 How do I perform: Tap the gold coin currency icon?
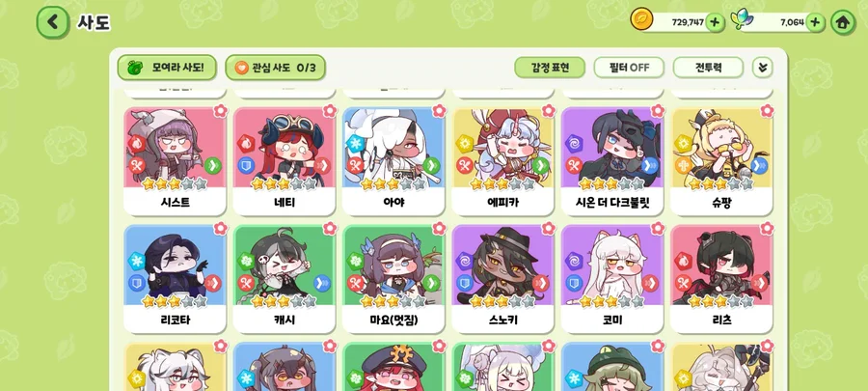coord(641,20)
